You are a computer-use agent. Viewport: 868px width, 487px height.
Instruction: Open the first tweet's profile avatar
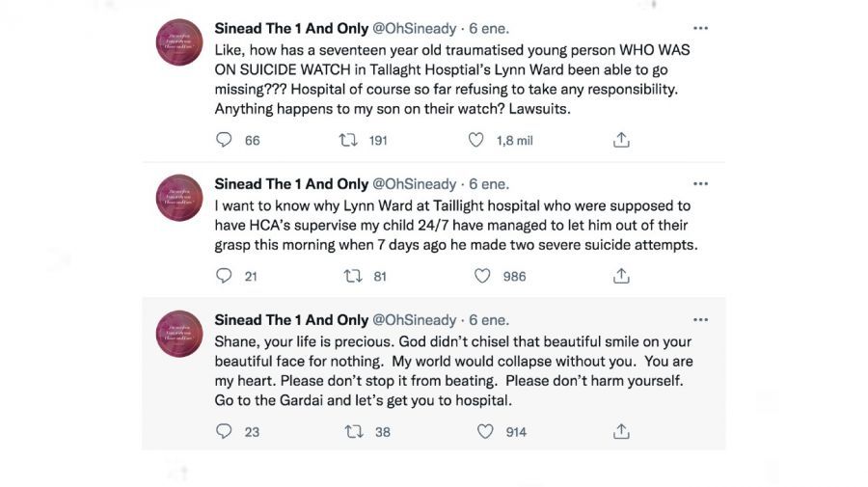(179, 42)
